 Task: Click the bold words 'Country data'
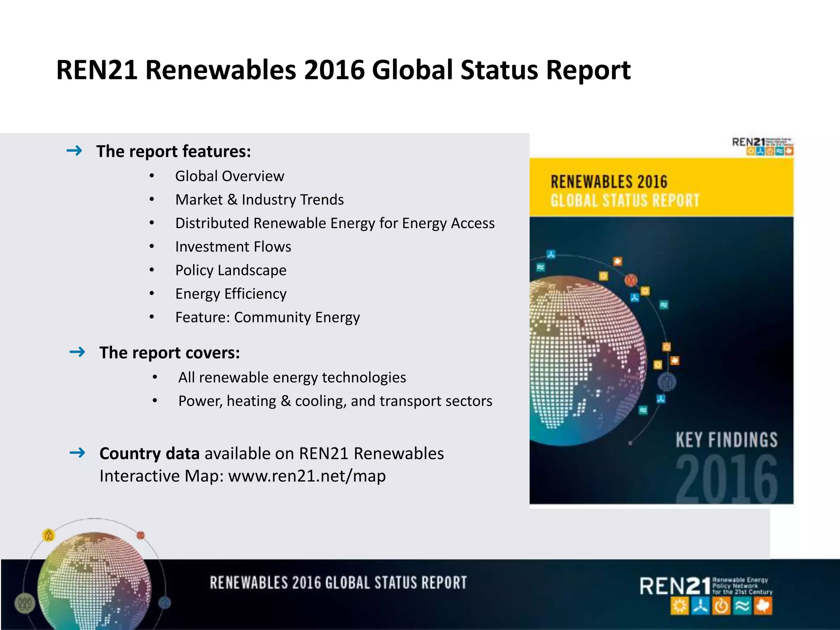coord(150,454)
